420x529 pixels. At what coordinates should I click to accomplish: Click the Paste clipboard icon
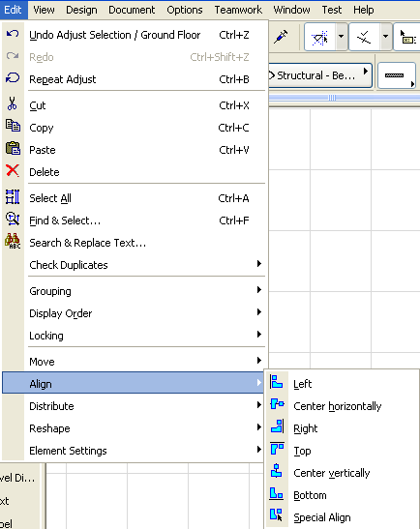point(13,148)
